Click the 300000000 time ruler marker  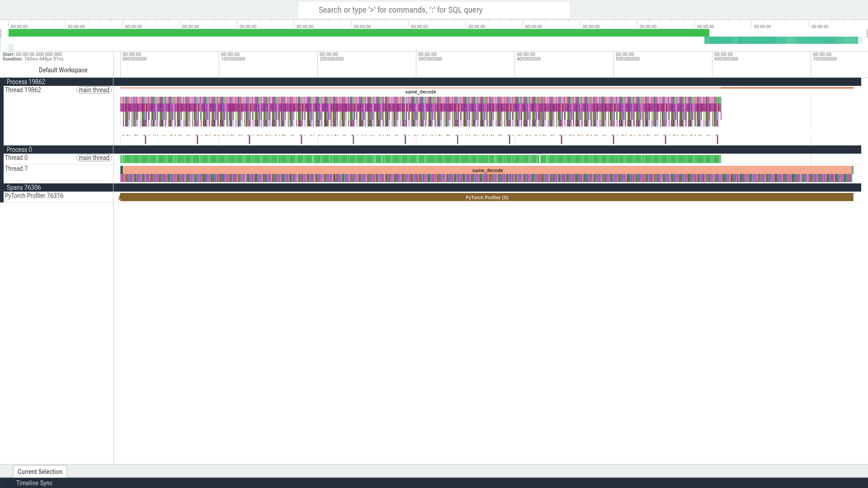(x=430, y=57)
